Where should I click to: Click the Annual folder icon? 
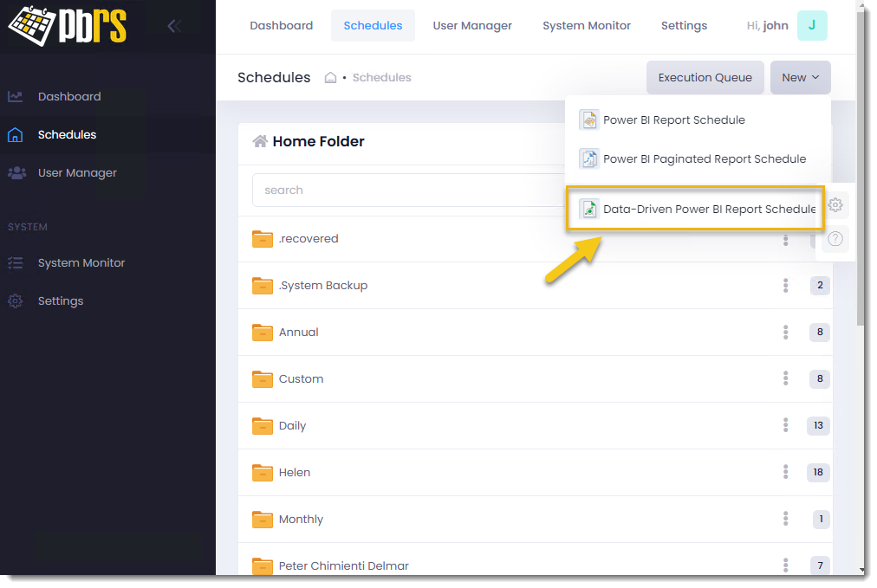[x=263, y=333]
